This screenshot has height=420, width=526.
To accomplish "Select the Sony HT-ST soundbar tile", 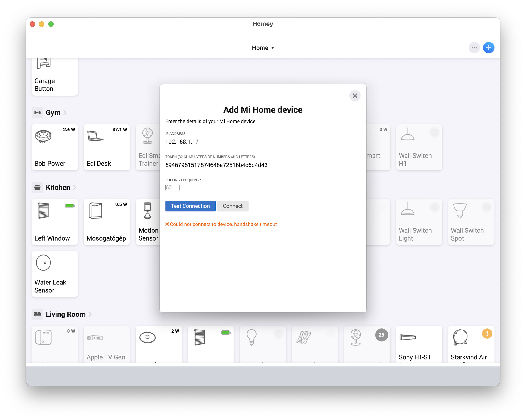I will (x=419, y=344).
